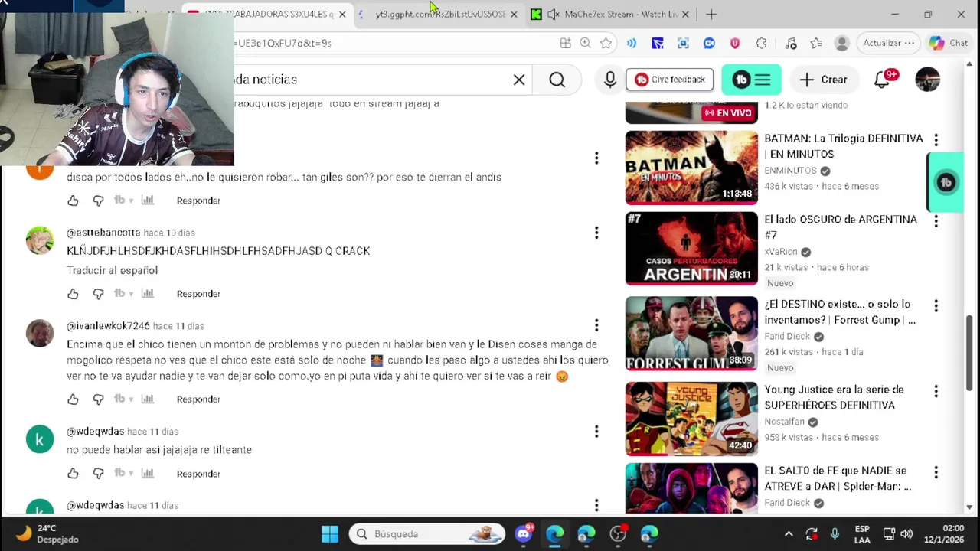Open the YouTube account avatar menu
This screenshot has height=551, width=980.
click(x=927, y=80)
